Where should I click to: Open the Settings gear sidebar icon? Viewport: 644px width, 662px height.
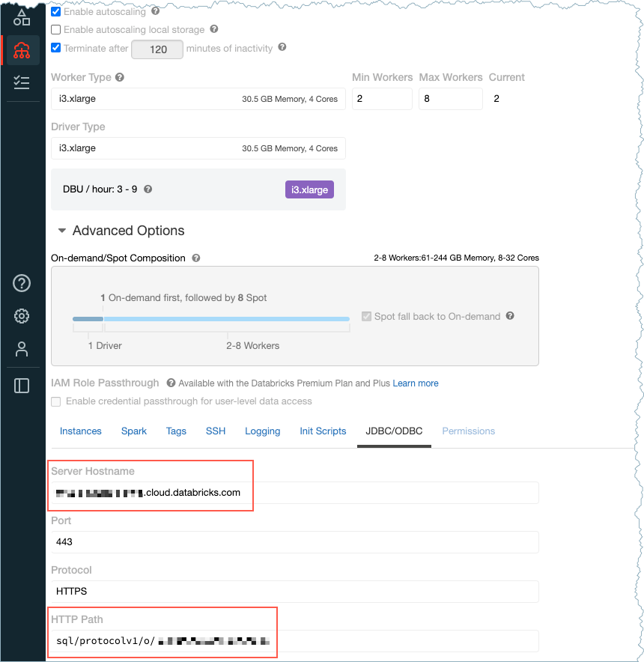pyautogui.click(x=22, y=316)
